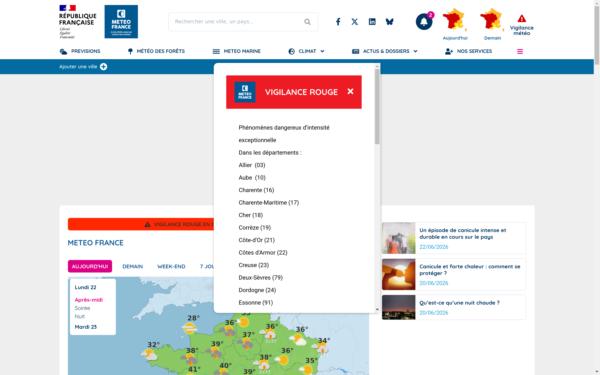Open the Prévisions menu
Screen dimensions: 600x375
coord(80,51)
